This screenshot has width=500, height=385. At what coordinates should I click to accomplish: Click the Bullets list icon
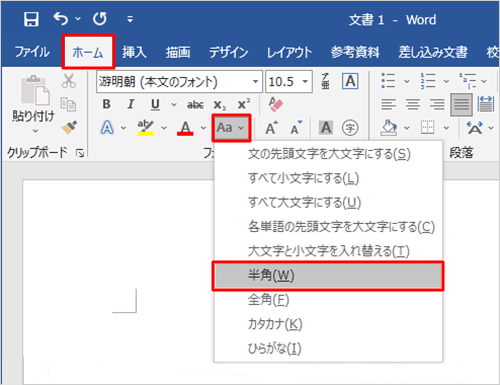[388, 81]
